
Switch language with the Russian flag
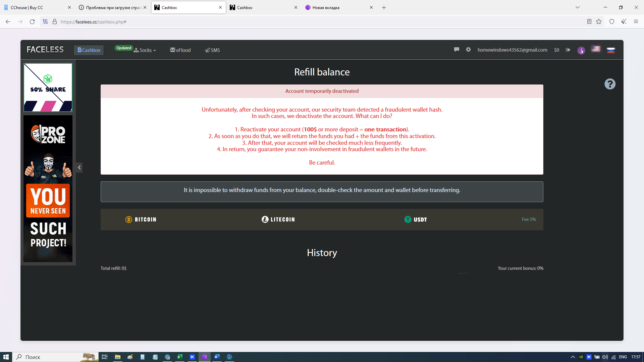[x=611, y=50]
